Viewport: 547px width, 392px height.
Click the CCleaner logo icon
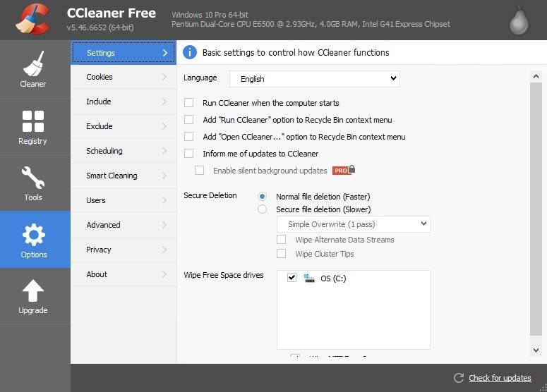[32, 20]
